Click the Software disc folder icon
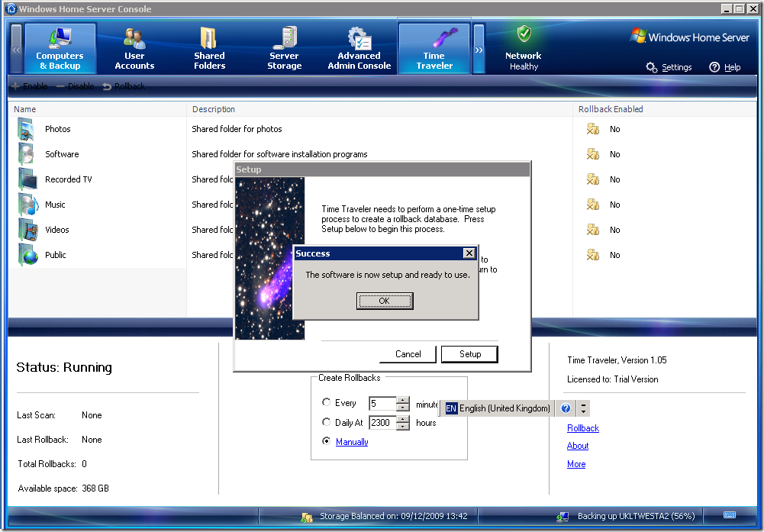The width and height of the screenshot is (764, 532). 26,154
